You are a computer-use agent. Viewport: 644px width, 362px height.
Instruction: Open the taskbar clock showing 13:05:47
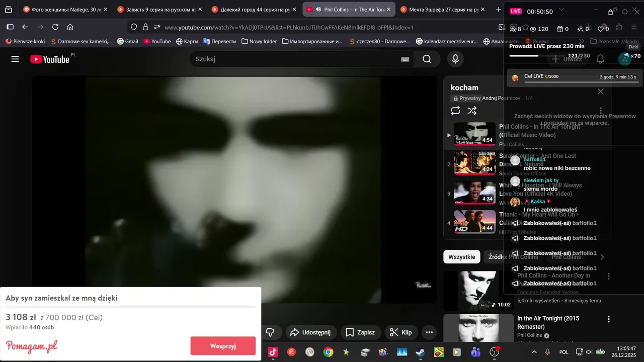(624, 352)
